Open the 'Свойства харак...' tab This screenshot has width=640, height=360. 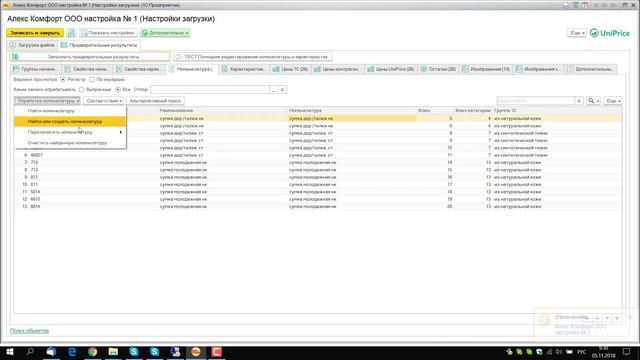click(138, 69)
